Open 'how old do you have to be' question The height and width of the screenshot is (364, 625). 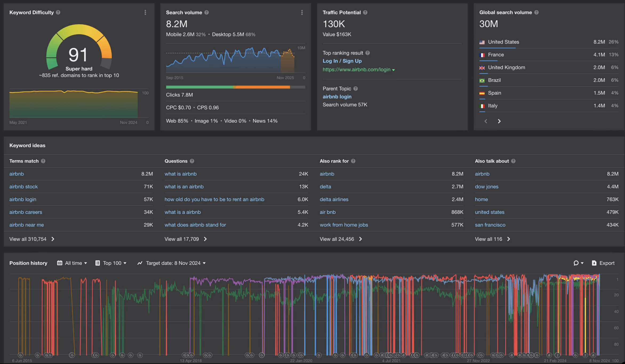coord(214,199)
